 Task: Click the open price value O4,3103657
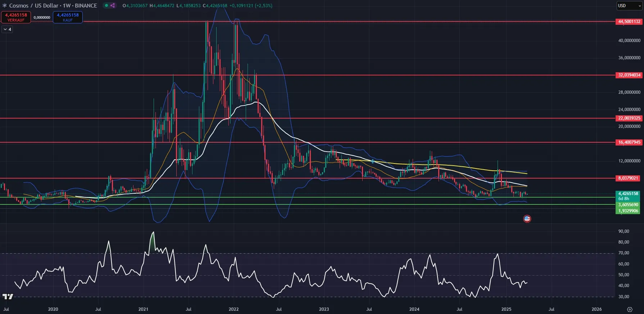135,6
